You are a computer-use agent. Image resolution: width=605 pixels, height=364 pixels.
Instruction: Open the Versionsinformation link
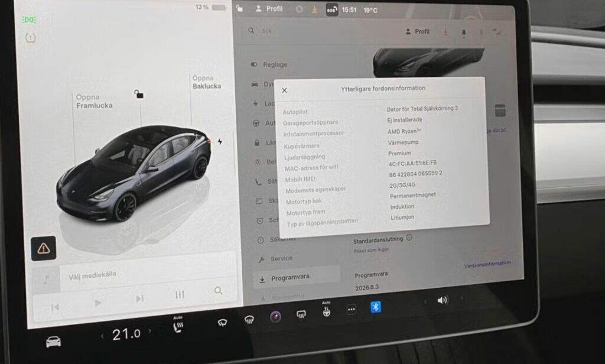click(x=487, y=264)
